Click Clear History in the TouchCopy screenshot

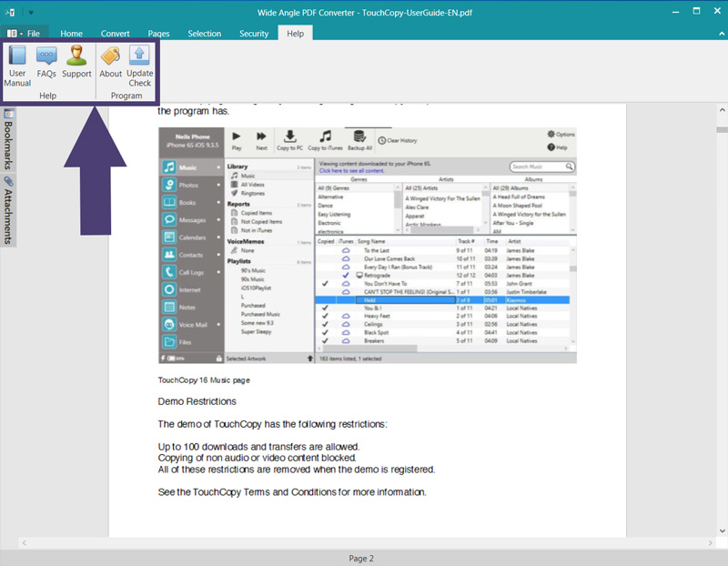(x=398, y=140)
